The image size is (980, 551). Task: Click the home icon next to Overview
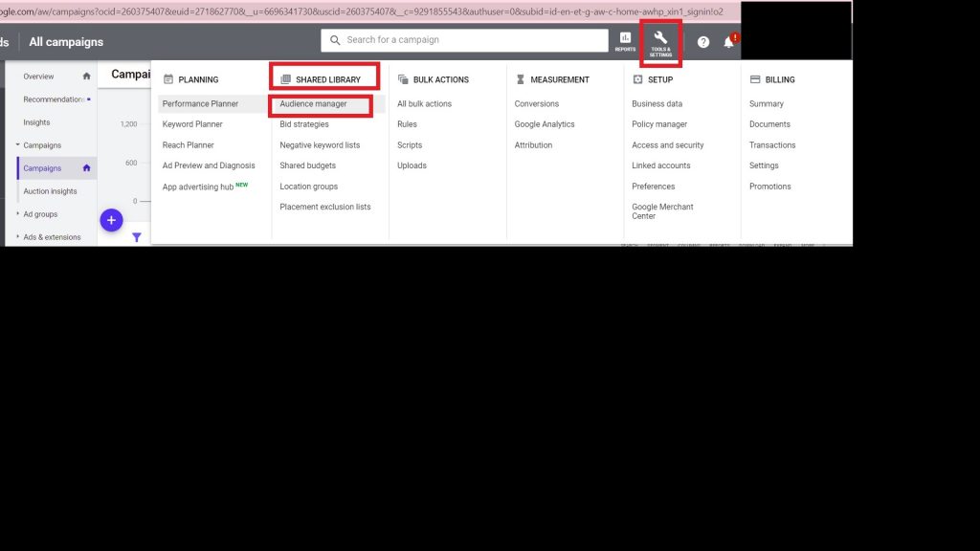tap(87, 77)
